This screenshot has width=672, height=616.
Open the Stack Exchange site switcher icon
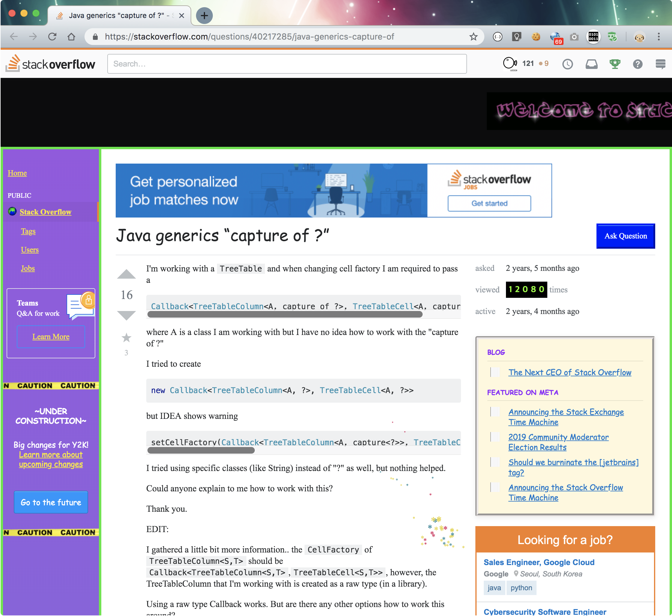tap(660, 64)
